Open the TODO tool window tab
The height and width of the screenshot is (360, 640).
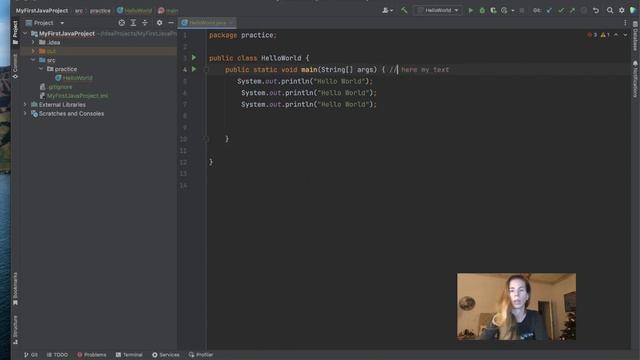57,355
